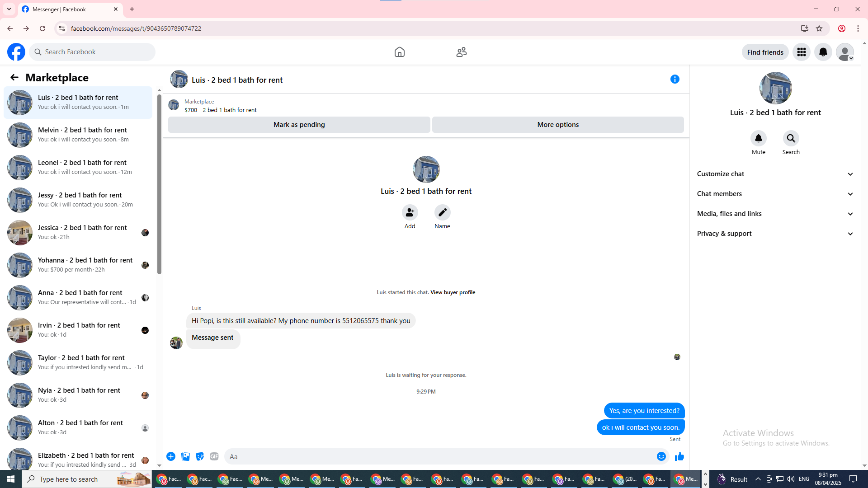Open the emoji picker in message box
The image size is (868, 488).
661,456
